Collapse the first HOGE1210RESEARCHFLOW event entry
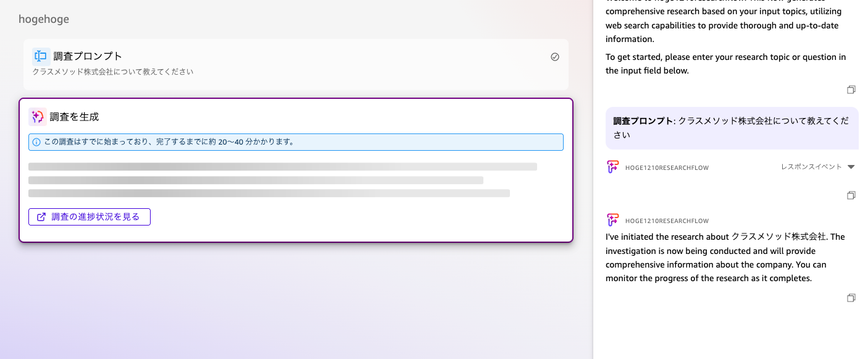This screenshot has height=359, width=868. click(852, 166)
